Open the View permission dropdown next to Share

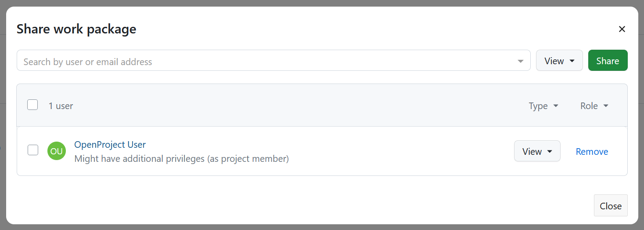click(559, 61)
